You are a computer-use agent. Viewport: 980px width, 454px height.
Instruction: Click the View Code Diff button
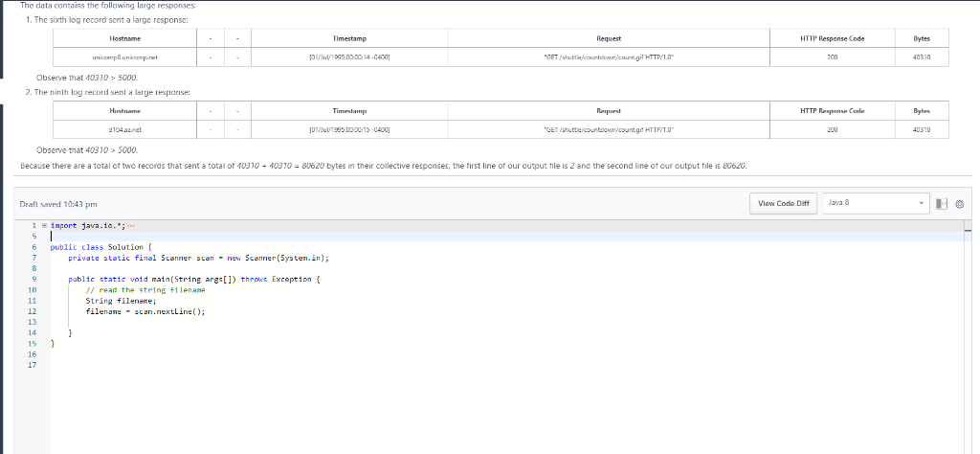click(783, 203)
